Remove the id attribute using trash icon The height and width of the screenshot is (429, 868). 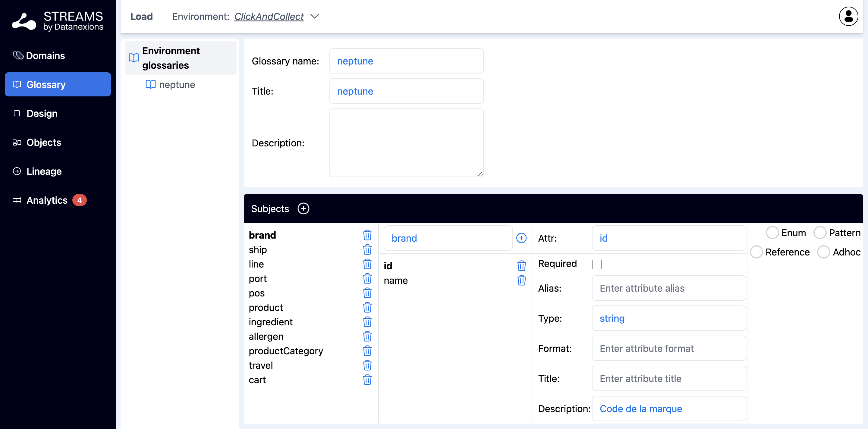(521, 266)
